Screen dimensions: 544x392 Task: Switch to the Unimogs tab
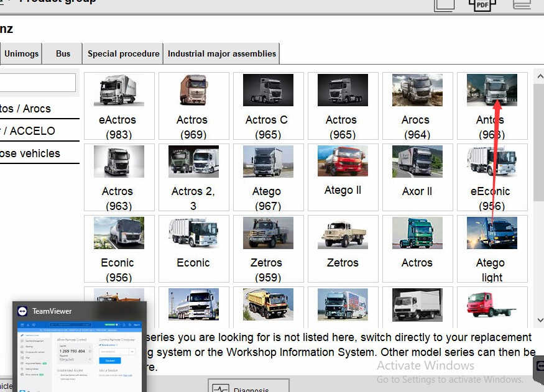[x=21, y=53]
